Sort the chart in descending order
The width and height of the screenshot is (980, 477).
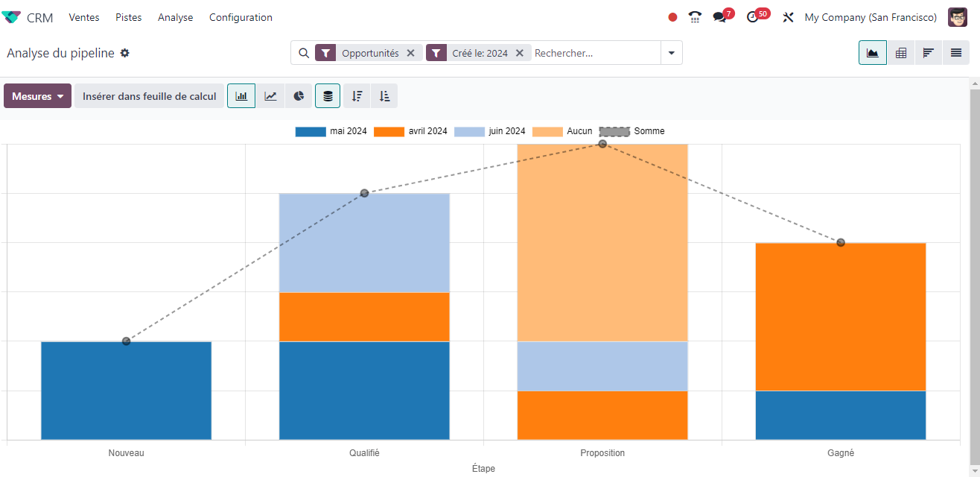357,96
